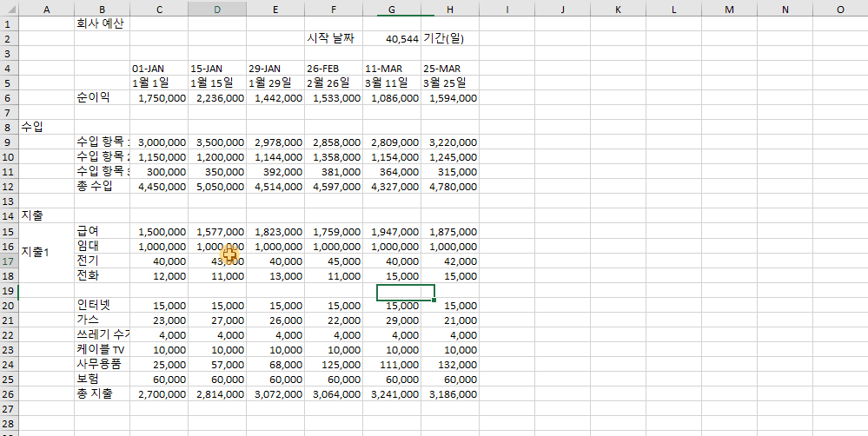Select the '케이블 TV' row label

tap(103, 350)
